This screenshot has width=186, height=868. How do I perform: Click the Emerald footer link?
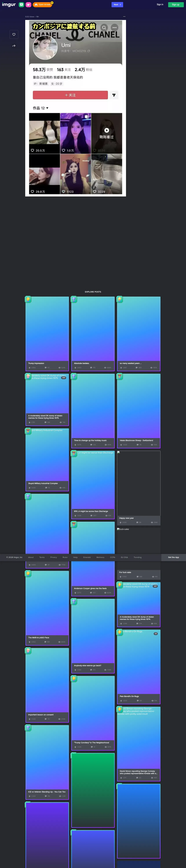[87, 557]
